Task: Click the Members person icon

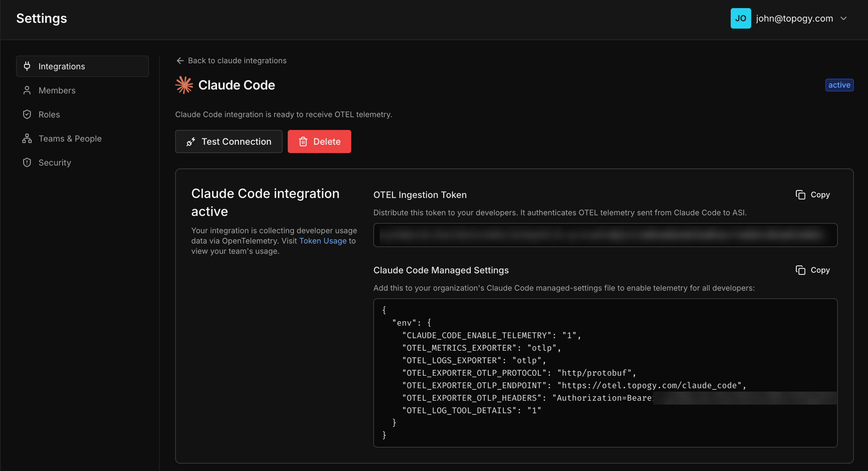Action: tap(27, 90)
